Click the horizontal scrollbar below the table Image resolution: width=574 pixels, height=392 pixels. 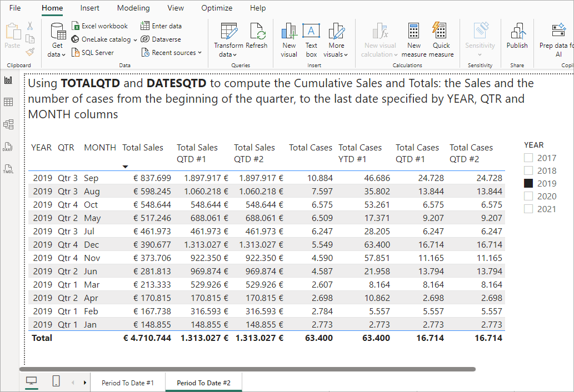[x=247, y=369]
